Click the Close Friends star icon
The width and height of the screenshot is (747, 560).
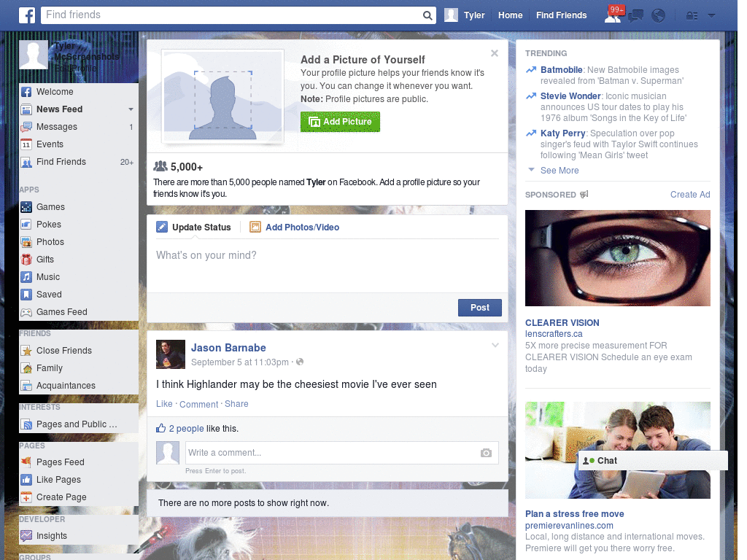tap(26, 351)
